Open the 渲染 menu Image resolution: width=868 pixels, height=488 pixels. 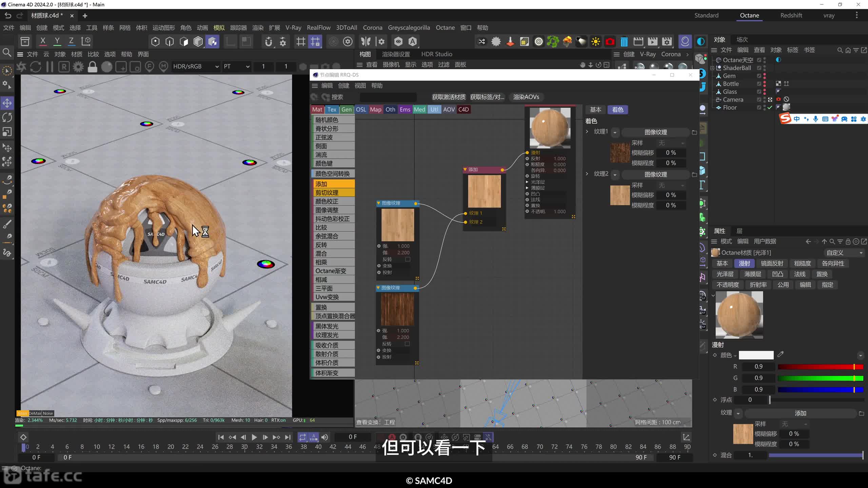[258, 28]
